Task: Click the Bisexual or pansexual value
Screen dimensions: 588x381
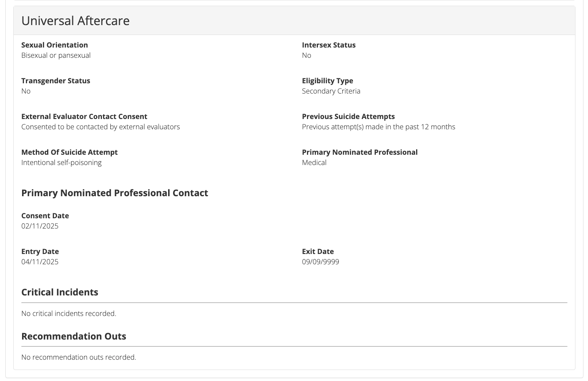Action: click(x=56, y=55)
